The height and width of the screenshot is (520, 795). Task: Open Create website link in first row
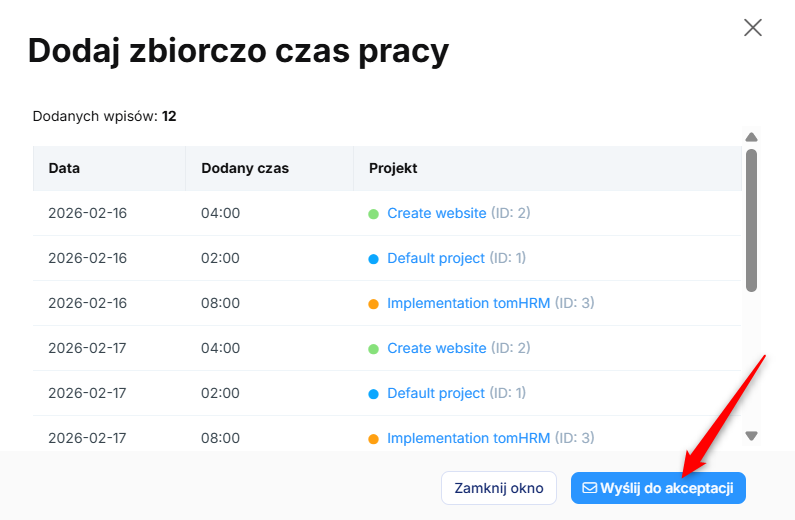point(436,213)
